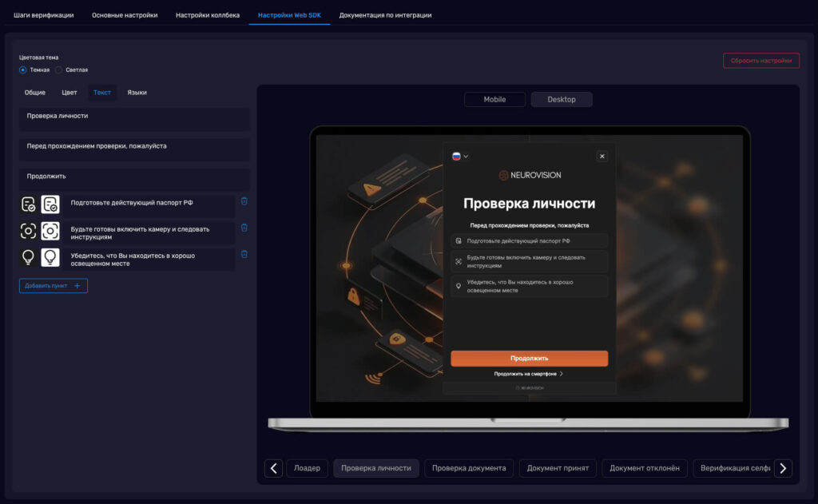Switch to Языки settings subtab
Viewport: 818px width, 504px height.
click(137, 93)
